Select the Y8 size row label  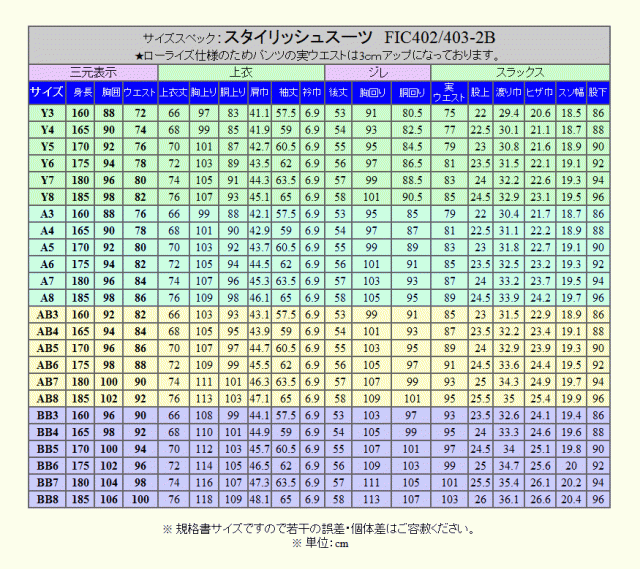tap(47, 197)
